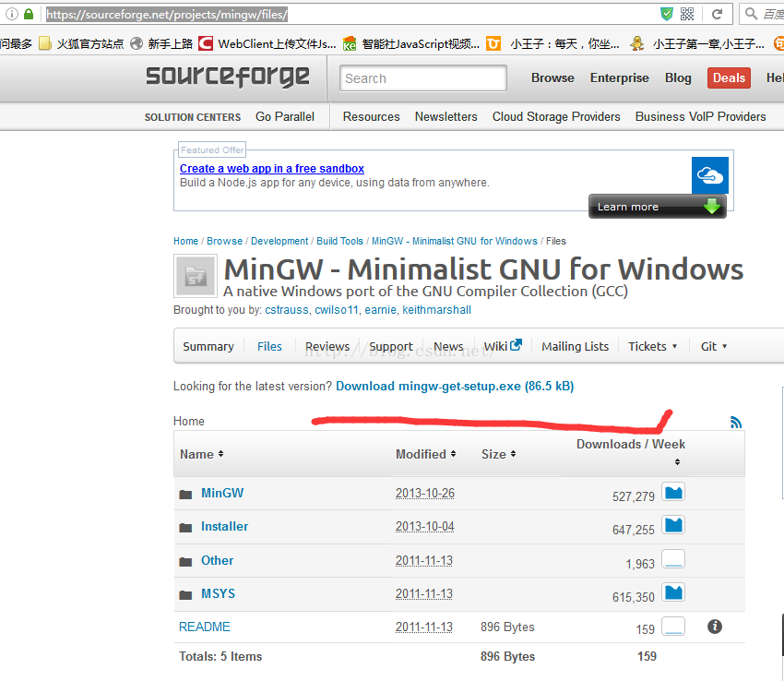784x681 pixels.
Task: Open Go Parallel solution center
Action: [x=285, y=116]
